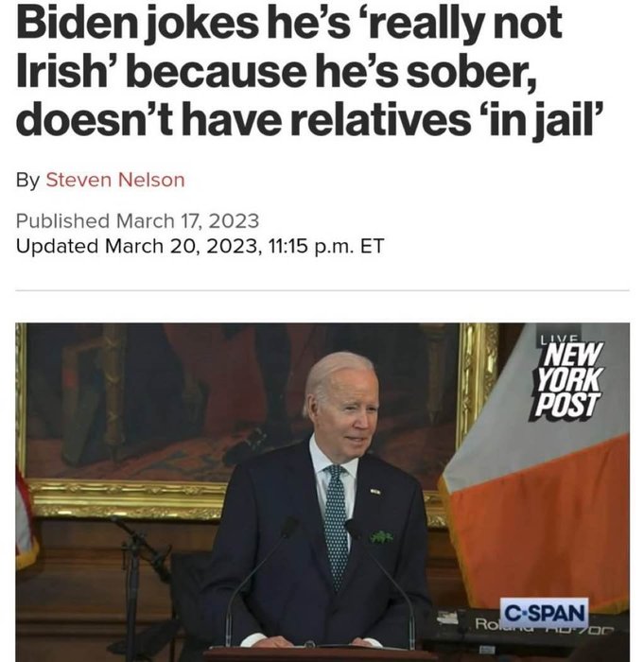Click the right podium microphone
This screenshot has height=662, width=644.
click(x=380, y=583)
